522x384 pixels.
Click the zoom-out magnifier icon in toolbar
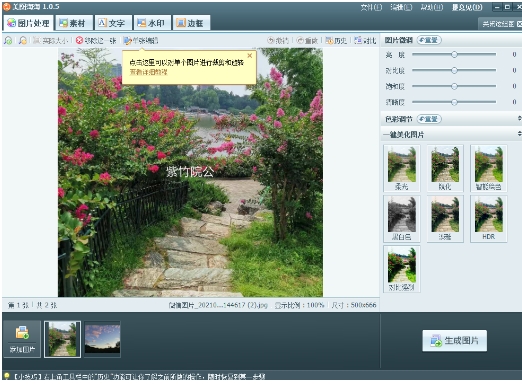(x=23, y=41)
